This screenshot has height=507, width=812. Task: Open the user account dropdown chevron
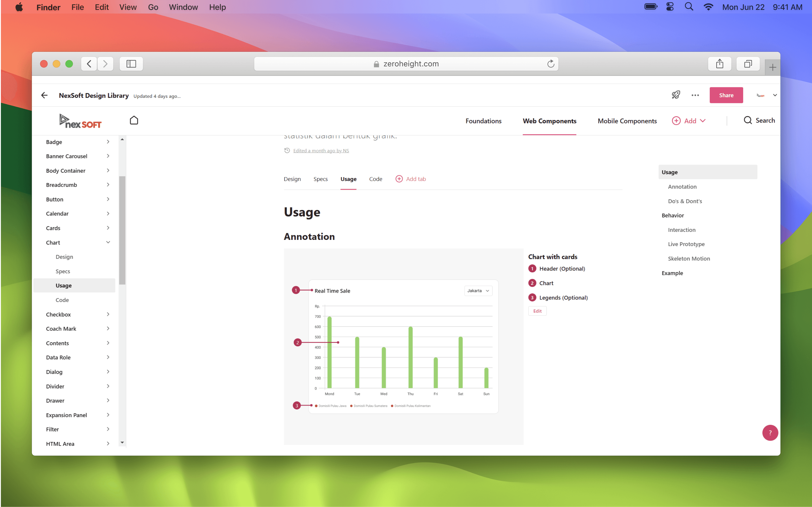coord(775,95)
